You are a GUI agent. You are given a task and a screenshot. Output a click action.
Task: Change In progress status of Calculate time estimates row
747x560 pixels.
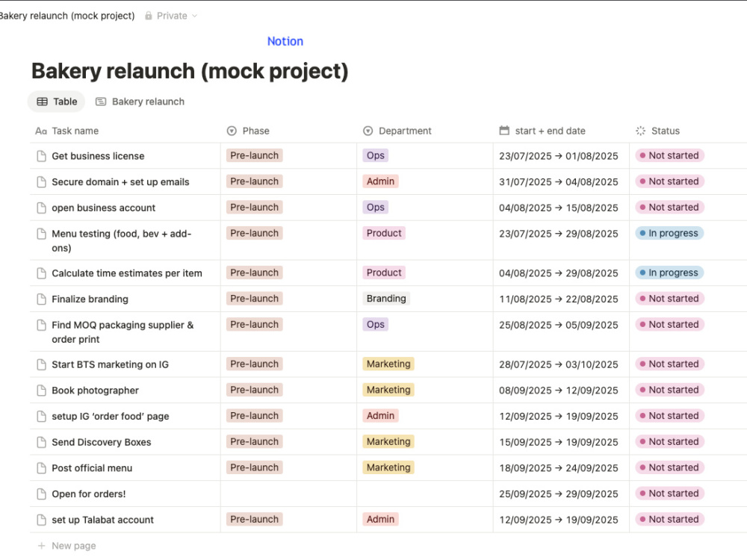click(669, 273)
